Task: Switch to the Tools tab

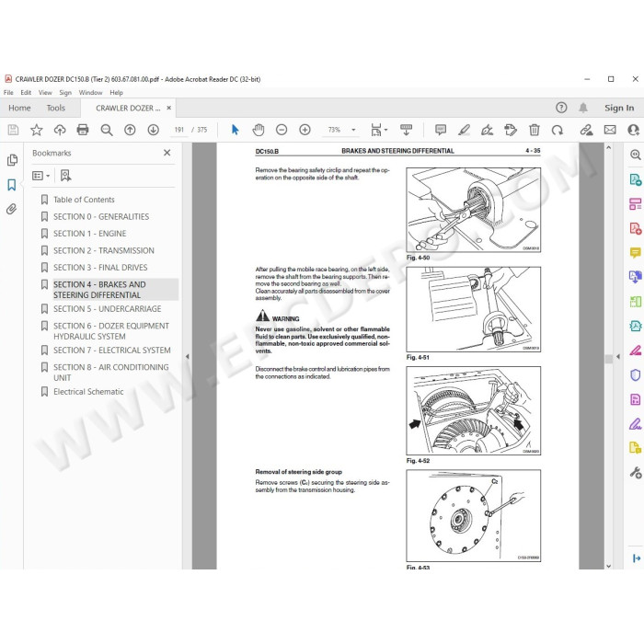Action: (x=56, y=108)
